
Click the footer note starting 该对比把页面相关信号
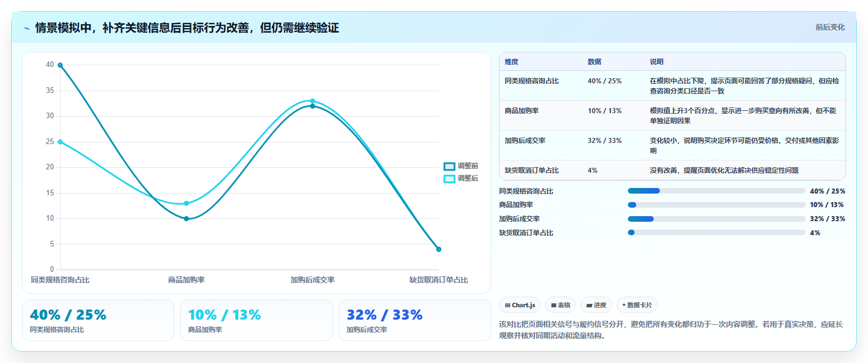(670, 330)
